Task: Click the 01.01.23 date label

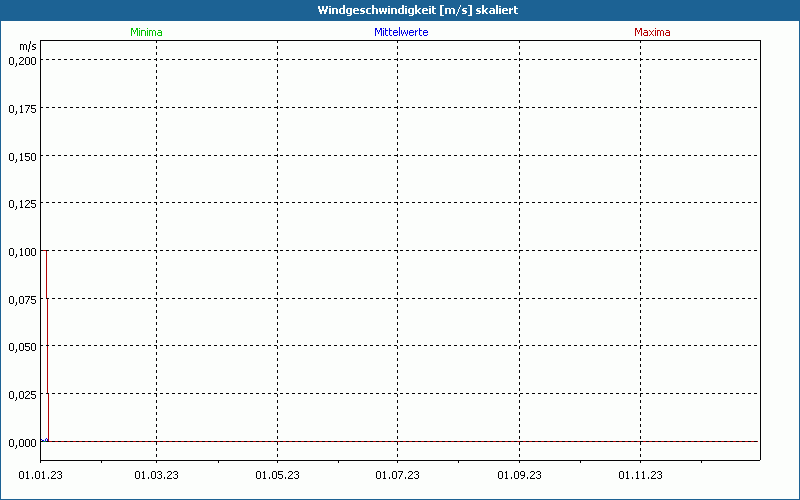Action: [40, 476]
